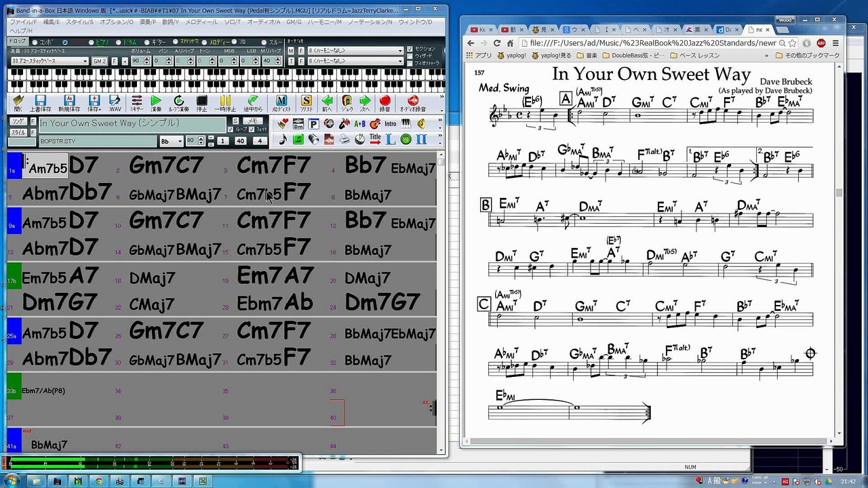Select the Guitar (ギター) instrument radio button
The image size is (868, 488).
tap(146, 42)
